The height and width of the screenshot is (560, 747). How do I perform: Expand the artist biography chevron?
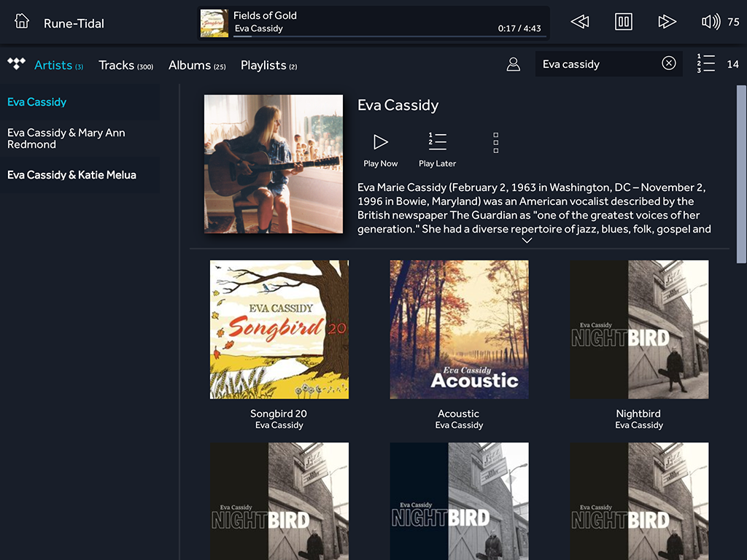click(x=527, y=241)
